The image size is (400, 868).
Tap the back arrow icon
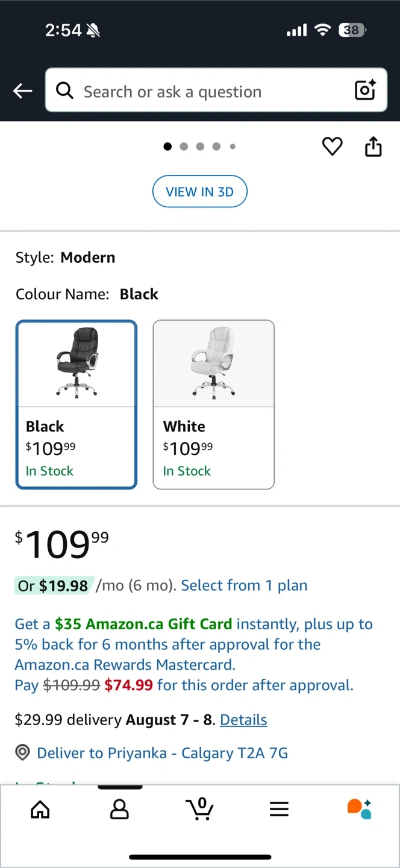pyautogui.click(x=23, y=91)
